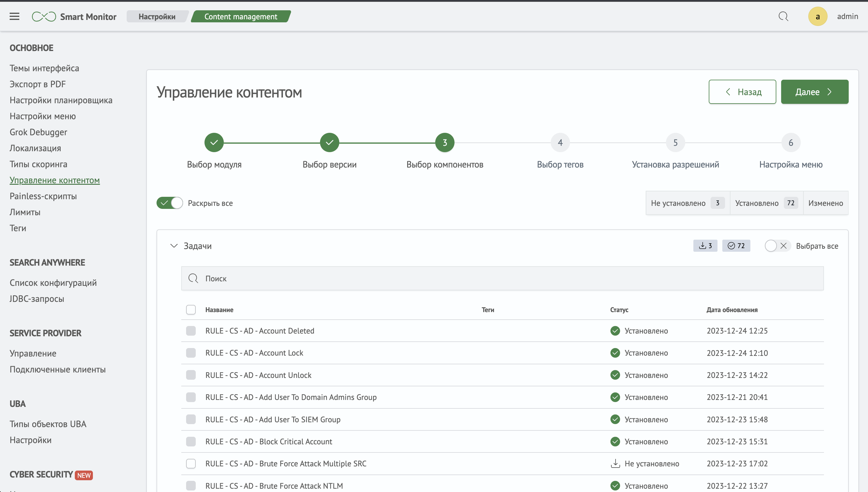Click the 'Назад' button
Image resolution: width=868 pixels, height=492 pixels.
(x=742, y=91)
